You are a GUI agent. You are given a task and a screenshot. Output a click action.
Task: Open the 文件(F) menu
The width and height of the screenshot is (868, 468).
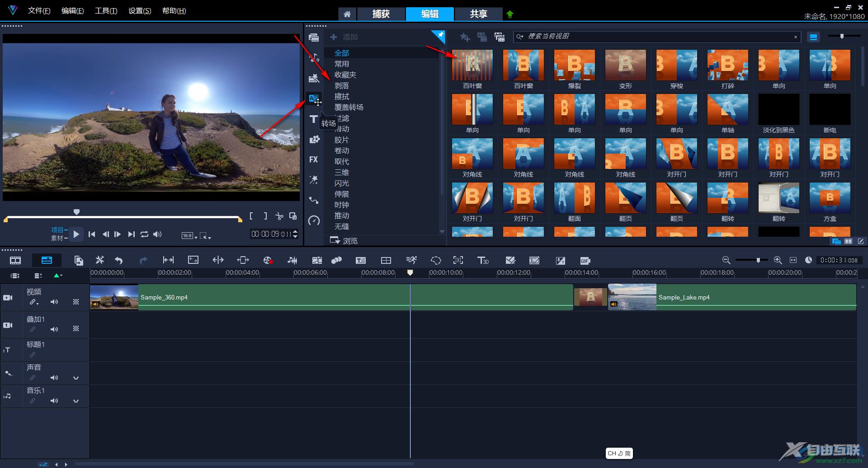pyautogui.click(x=39, y=11)
